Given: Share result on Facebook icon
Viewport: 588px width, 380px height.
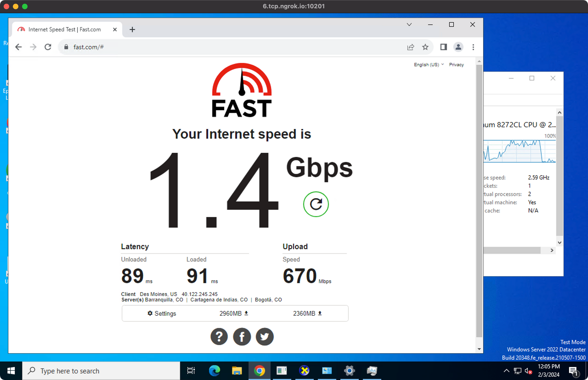Looking at the screenshot, I should 242,337.
